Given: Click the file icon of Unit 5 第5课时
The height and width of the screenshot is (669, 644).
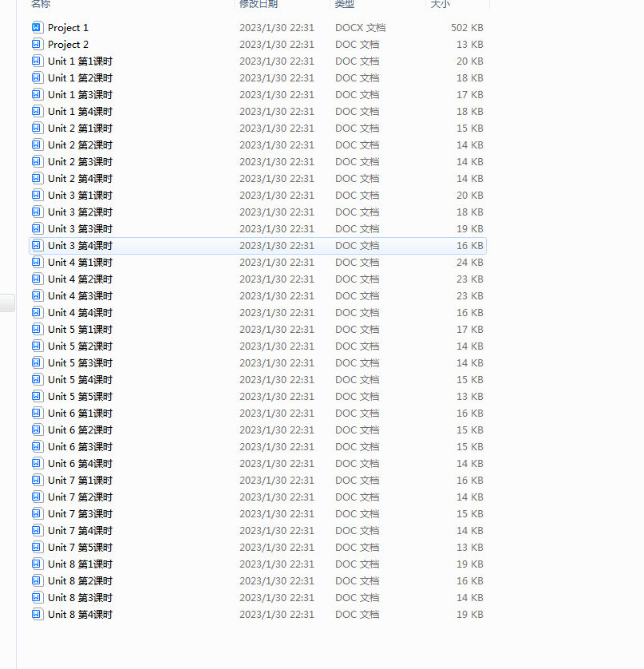Looking at the screenshot, I should (37, 396).
